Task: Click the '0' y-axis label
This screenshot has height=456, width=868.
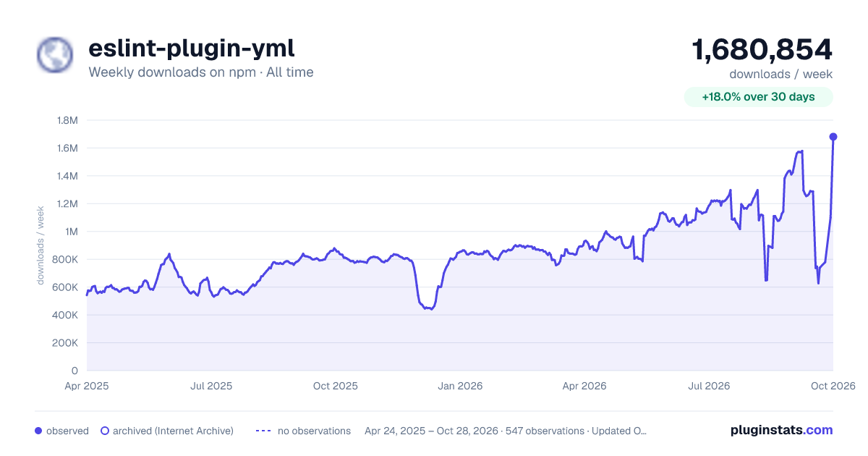Action: (75, 371)
